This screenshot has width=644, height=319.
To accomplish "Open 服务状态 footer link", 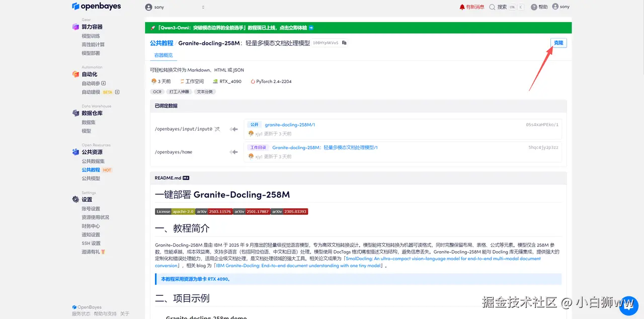I will [81, 313].
